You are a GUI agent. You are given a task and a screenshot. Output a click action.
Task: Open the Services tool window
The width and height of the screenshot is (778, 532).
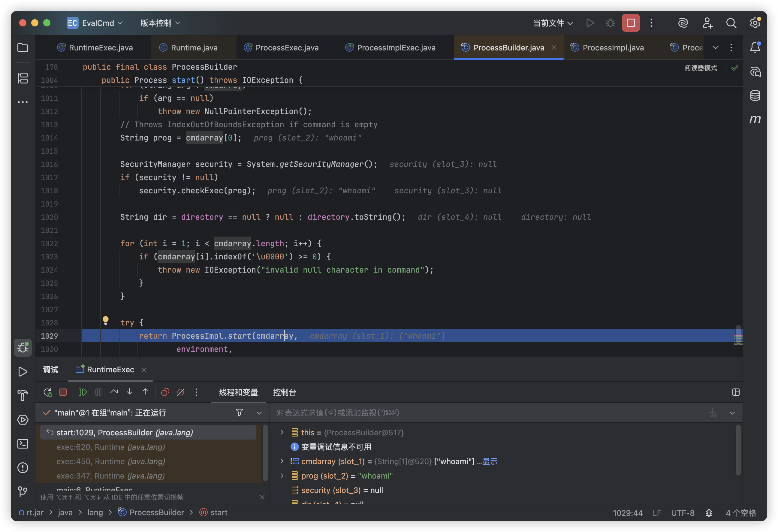pos(23,420)
